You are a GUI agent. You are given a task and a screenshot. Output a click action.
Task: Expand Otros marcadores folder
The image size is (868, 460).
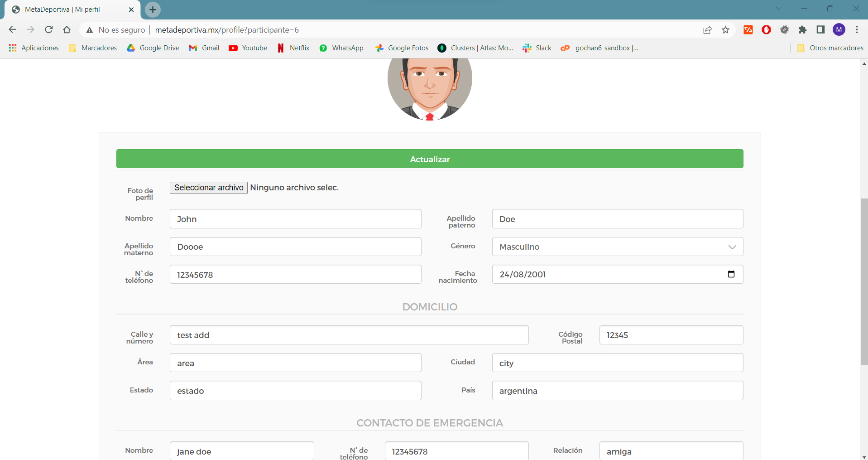[x=830, y=48]
